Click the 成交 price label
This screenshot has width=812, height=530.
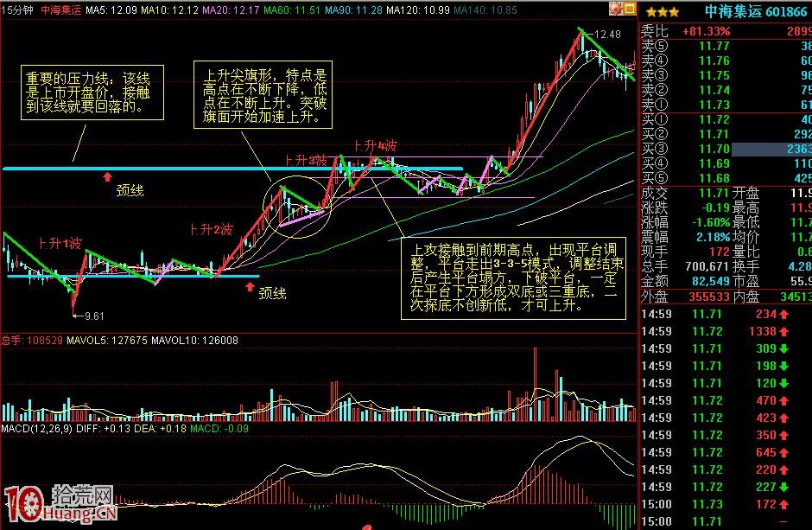click(655, 194)
